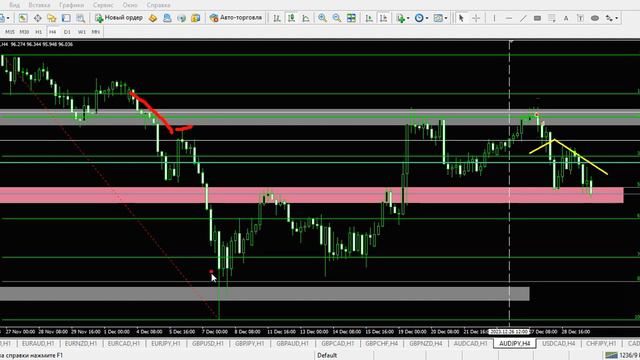
Task: Open the Вид menu
Action: click(x=14, y=5)
